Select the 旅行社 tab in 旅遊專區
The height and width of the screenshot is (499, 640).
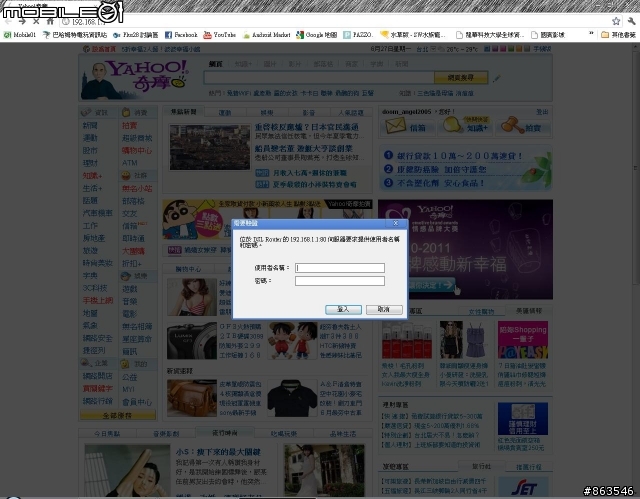coord(481,466)
